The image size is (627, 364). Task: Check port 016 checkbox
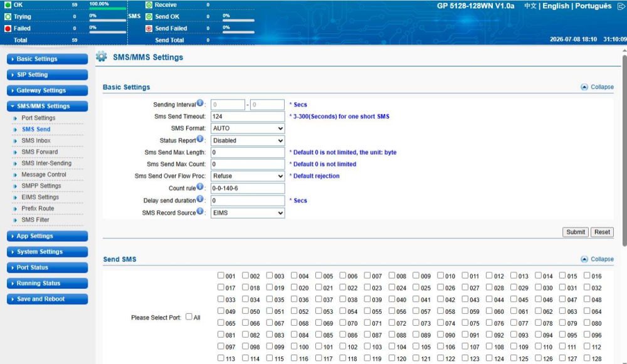pos(587,275)
